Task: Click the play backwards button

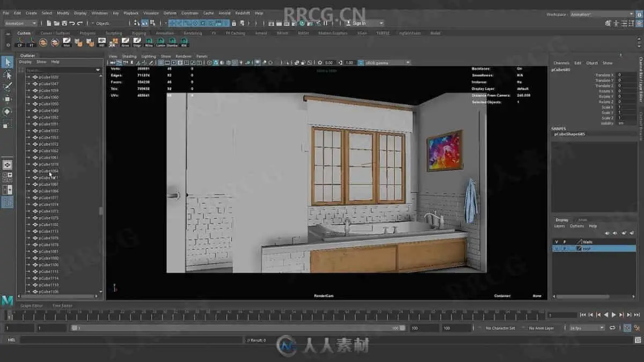Action: [606, 315]
